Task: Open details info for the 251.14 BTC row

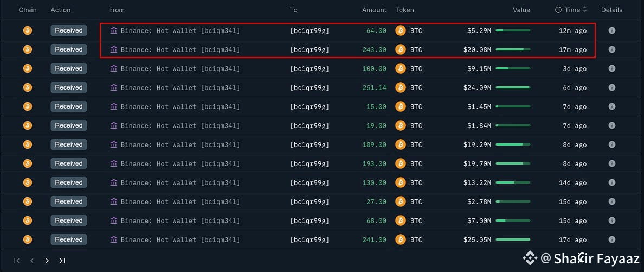Action: click(x=611, y=87)
